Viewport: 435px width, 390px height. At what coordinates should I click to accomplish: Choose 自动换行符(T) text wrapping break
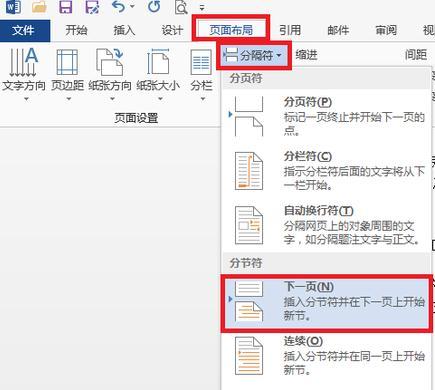pyautogui.click(x=326, y=225)
